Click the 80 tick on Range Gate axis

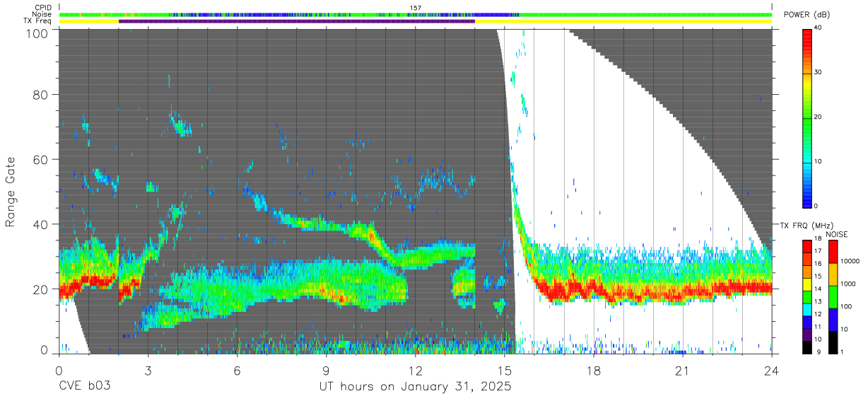(40, 94)
